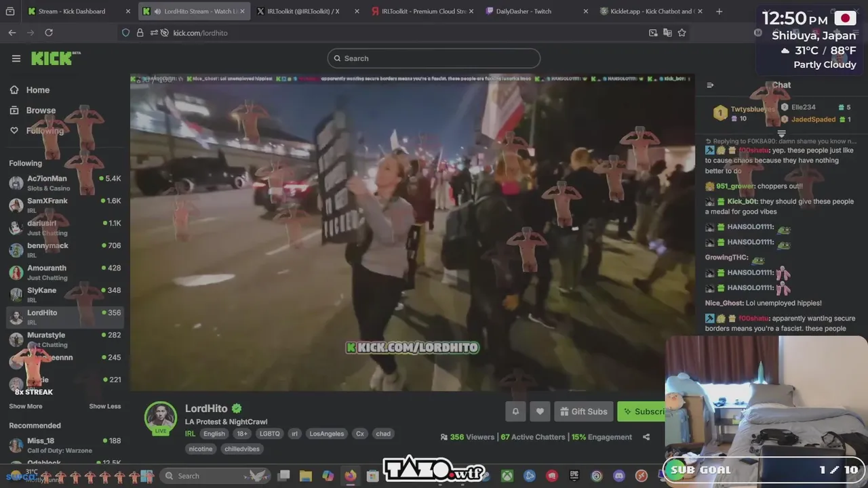The height and width of the screenshot is (488, 868).
Task: Follow LordHito with the heart button
Action: click(x=540, y=411)
